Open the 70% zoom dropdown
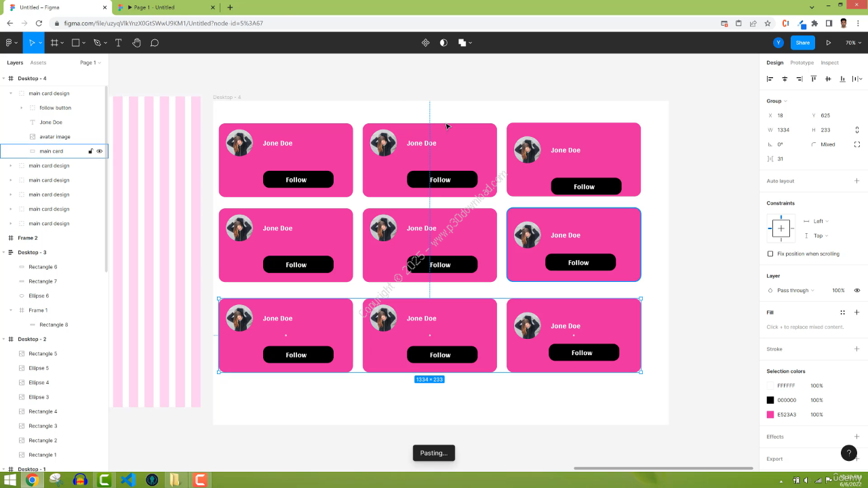The height and width of the screenshot is (488, 868). 852,43
